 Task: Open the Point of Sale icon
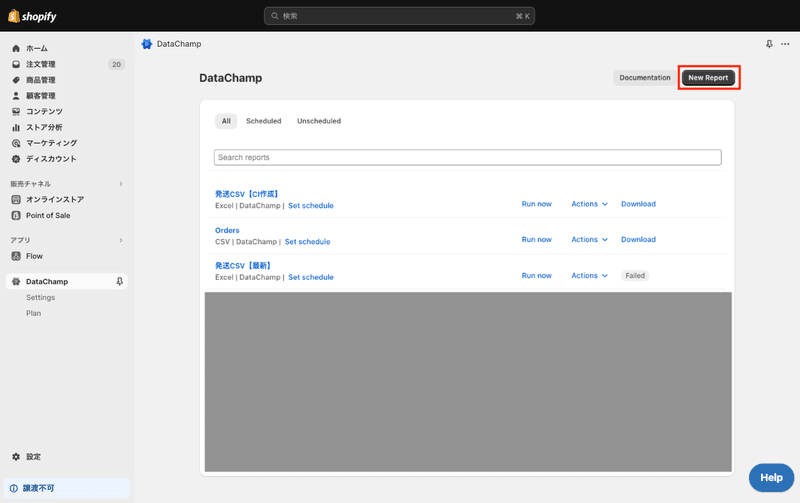coord(16,215)
